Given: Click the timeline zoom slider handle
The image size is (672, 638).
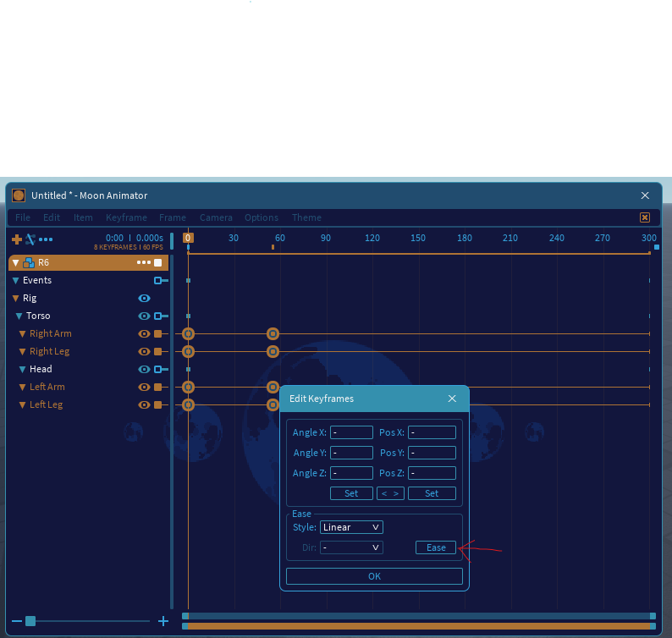Looking at the screenshot, I should click(30, 621).
